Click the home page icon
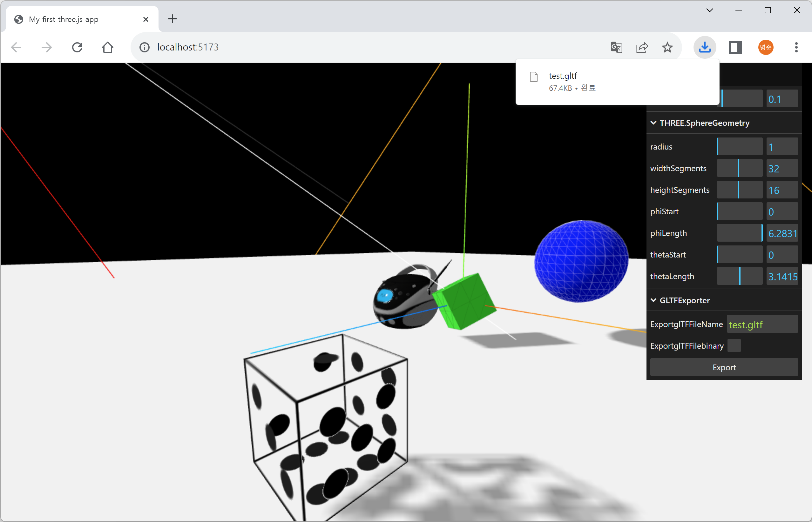The height and width of the screenshot is (522, 812). (x=107, y=47)
